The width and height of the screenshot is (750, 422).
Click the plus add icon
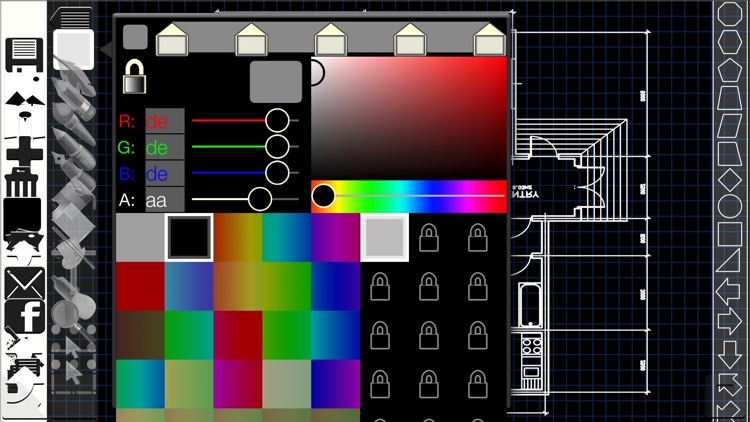click(x=24, y=154)
